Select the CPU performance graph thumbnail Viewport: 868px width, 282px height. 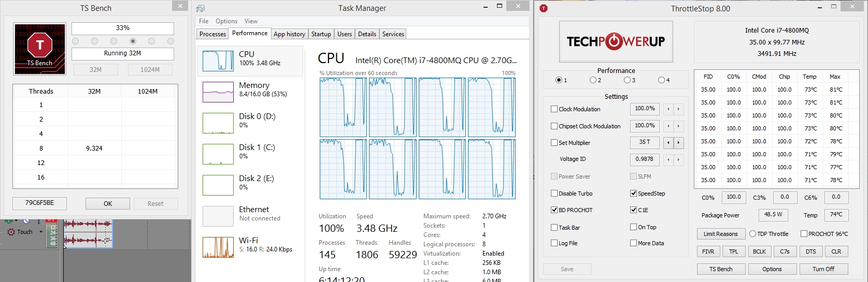(x=218, y=61)
